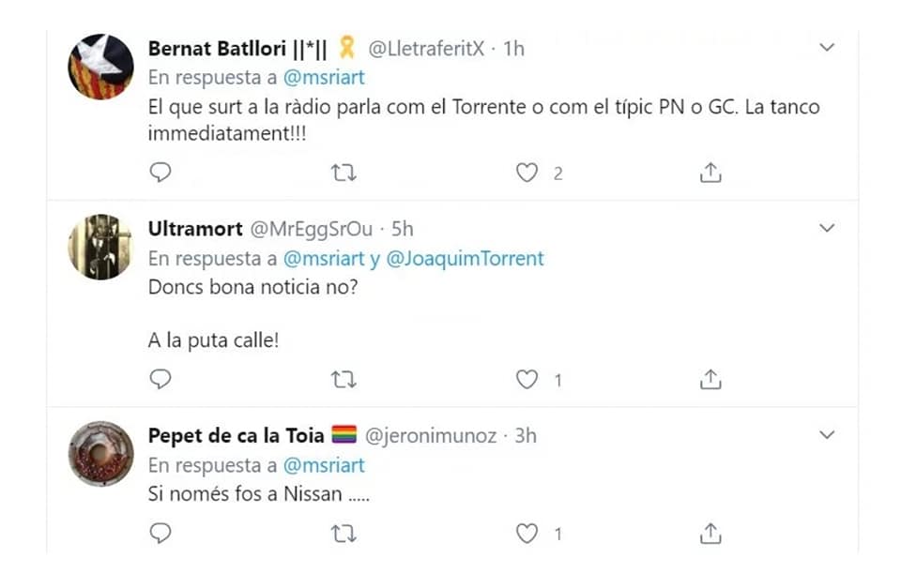Viewport: 901px width, 588px height.
Task: Like Pepet de ca la Toia's tweet
Action: click(x=527, y=534)
